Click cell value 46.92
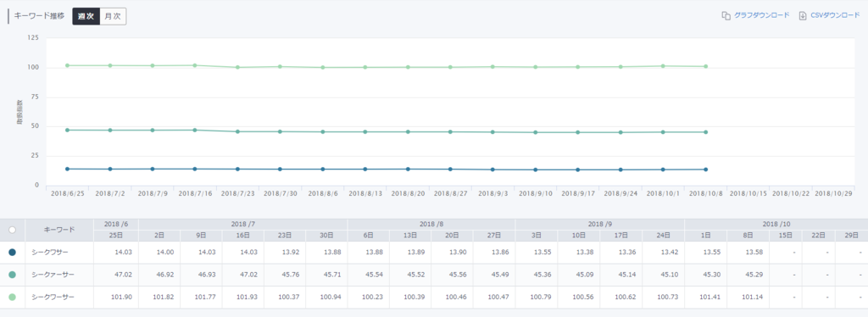Image resolution: width=868 pixels, height=317 pixels. (165, 275)
